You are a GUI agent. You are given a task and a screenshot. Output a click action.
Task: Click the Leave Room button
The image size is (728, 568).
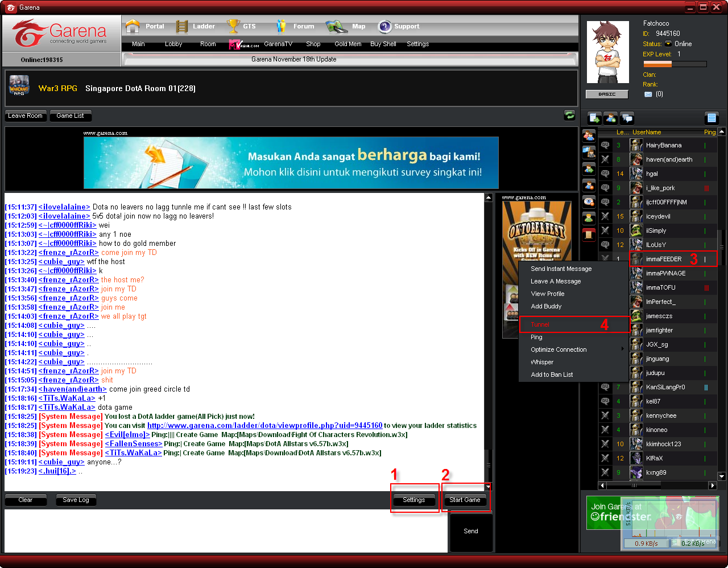26,116
